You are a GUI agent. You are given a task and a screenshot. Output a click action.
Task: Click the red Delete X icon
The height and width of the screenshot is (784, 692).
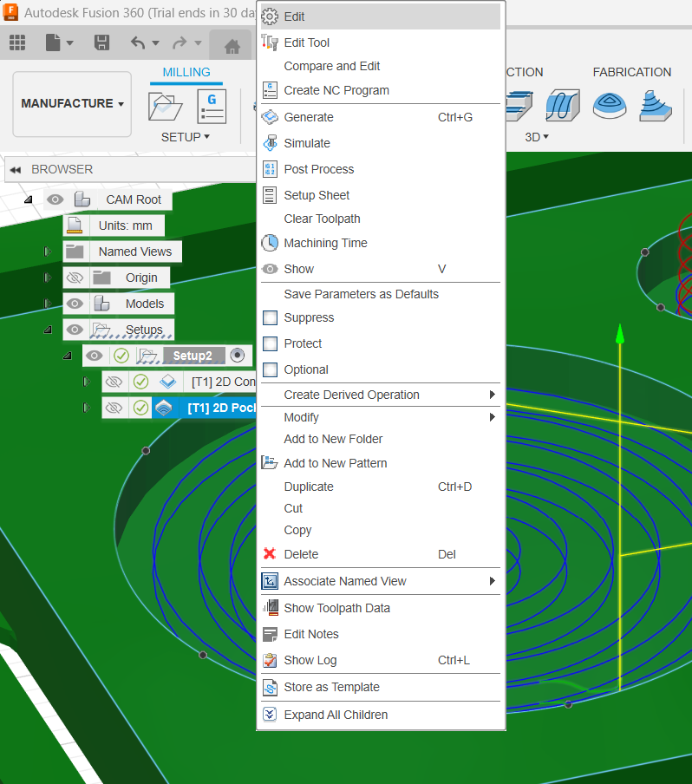270,553
